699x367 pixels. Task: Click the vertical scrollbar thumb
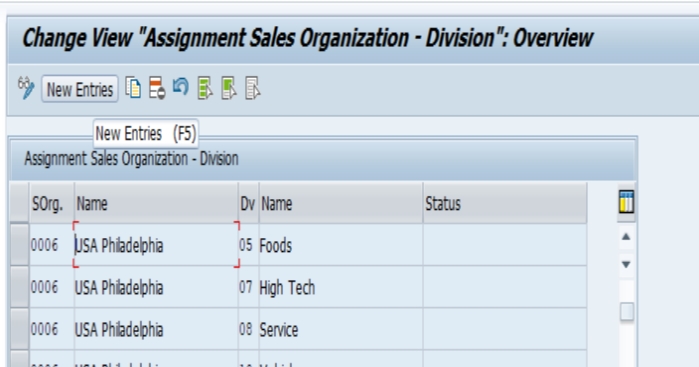pyautogui.click(x=627, y=311)
